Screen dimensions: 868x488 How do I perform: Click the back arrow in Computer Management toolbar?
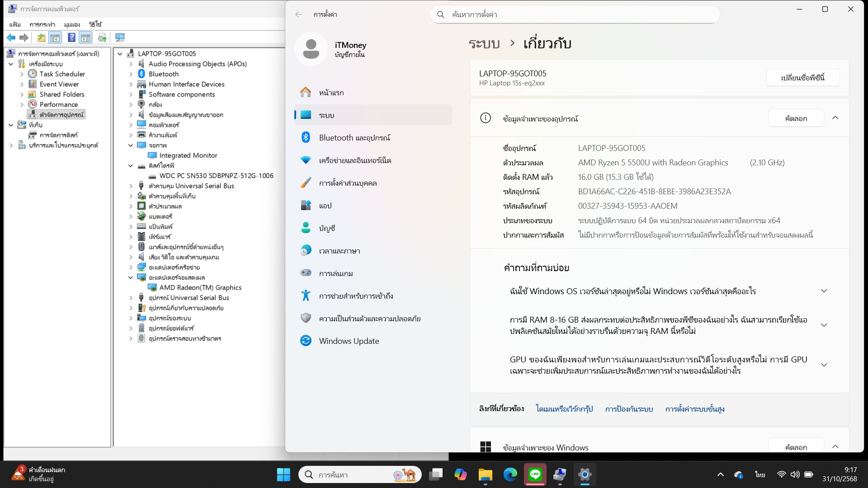[11, 38]
